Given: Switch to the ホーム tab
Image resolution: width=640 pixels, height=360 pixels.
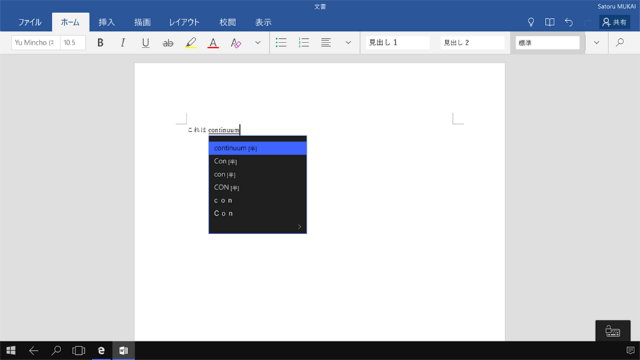Looking at the screenshot, I should point(70,22).
